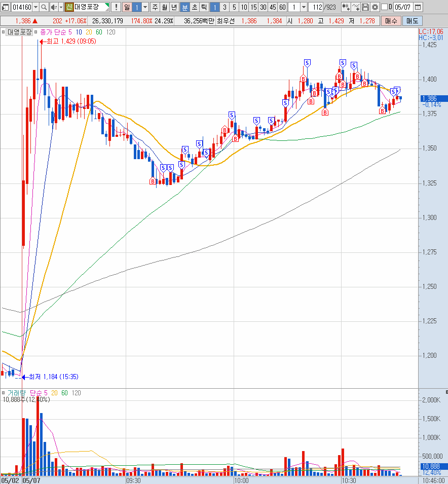Click the speaker sound alert icon
448x484 pixels.
point(53,7)
